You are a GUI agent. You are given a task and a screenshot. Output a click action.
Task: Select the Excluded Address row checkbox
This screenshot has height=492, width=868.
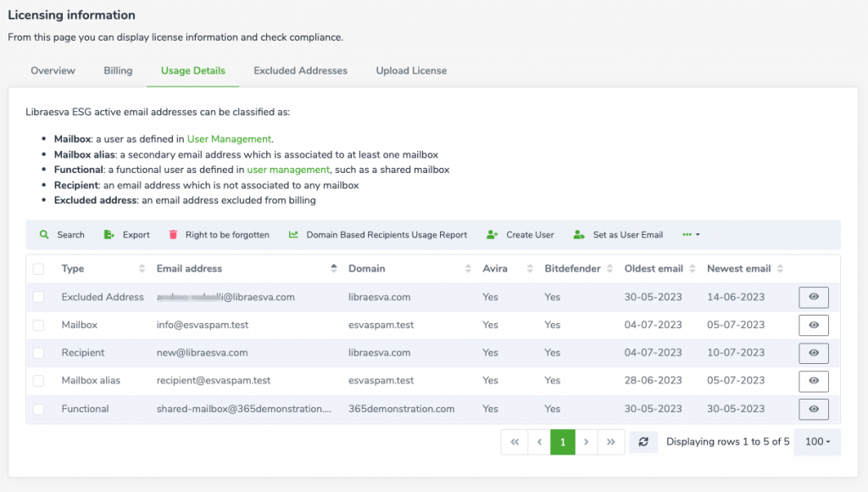(x=38, y=297)
